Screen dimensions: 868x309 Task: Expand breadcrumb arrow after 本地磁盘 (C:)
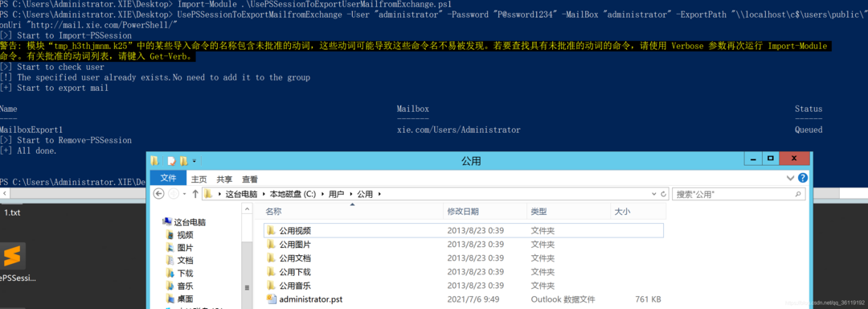pos(322,195)
